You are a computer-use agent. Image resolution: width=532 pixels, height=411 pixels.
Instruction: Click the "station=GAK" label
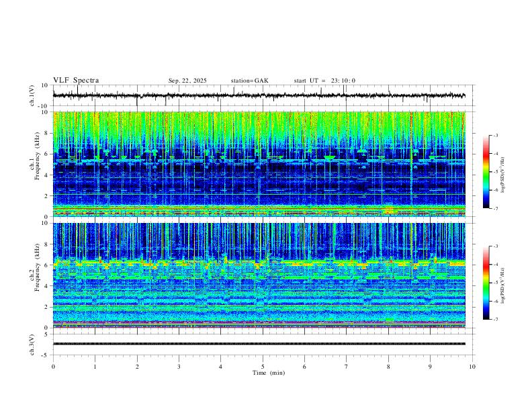249,81
